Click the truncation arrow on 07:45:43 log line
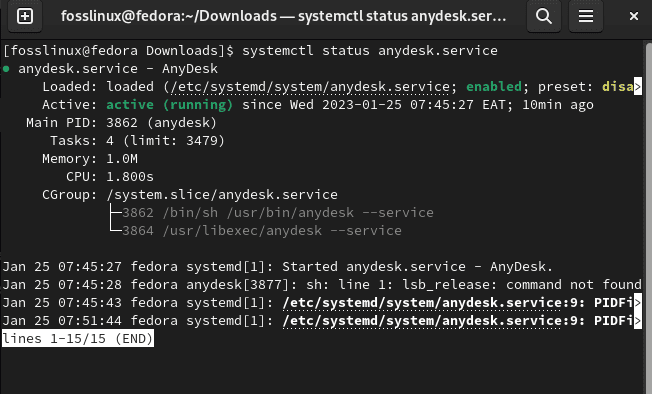This screenshot has height=394, width=652. coord(637,303)
